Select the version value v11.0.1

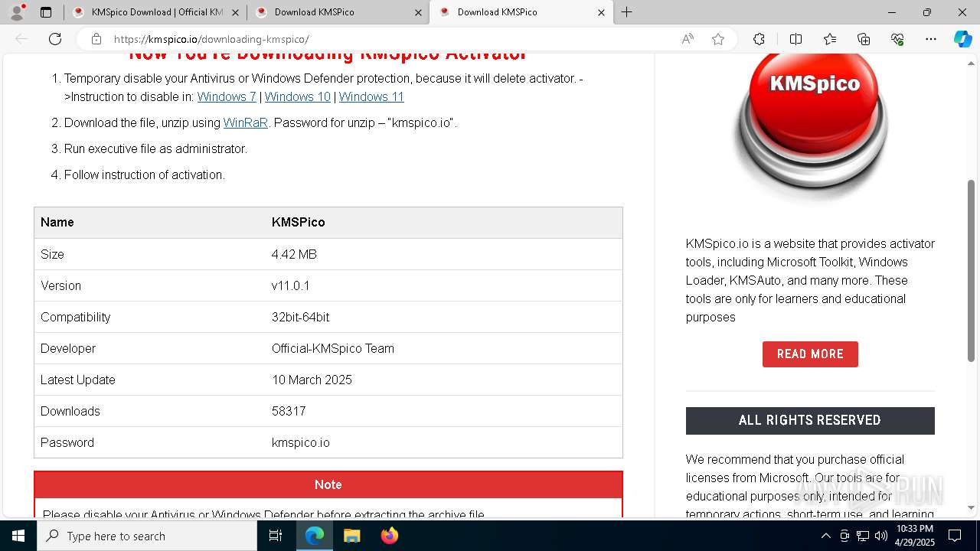[291, 285]
